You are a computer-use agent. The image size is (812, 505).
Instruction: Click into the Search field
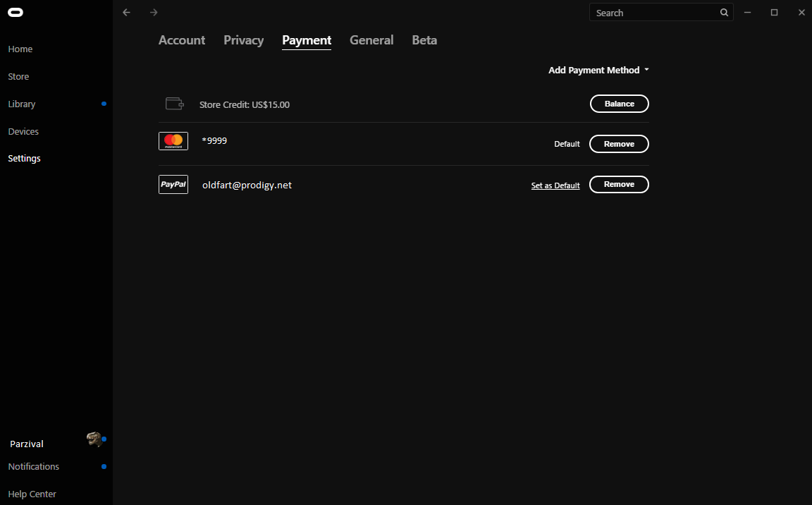[652, 13]
